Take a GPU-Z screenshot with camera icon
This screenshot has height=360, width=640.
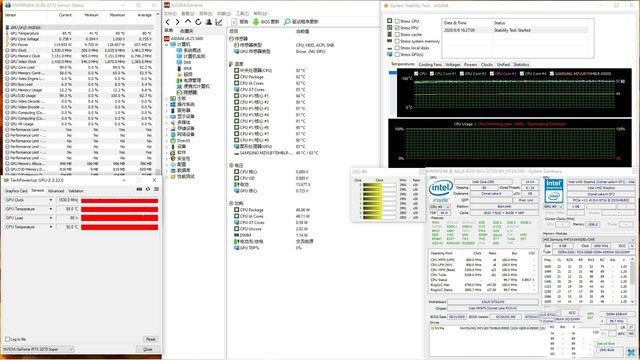pos(139,189)
